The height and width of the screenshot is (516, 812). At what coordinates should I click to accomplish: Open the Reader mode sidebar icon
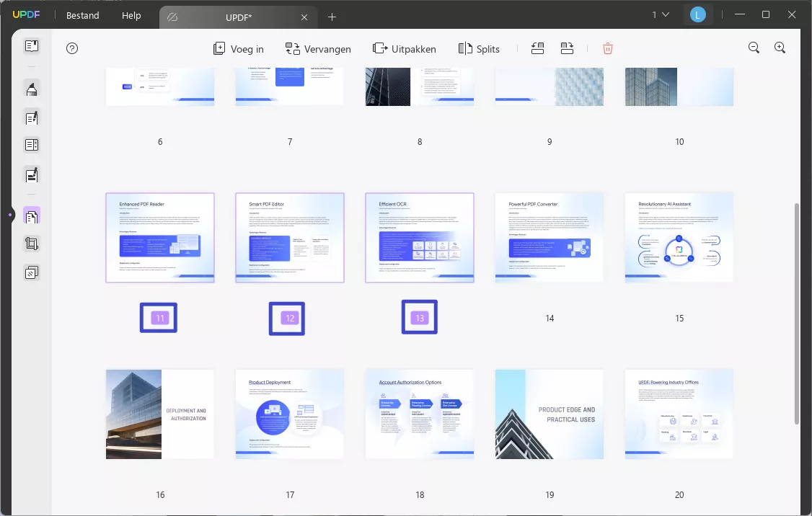coord(32,46)
